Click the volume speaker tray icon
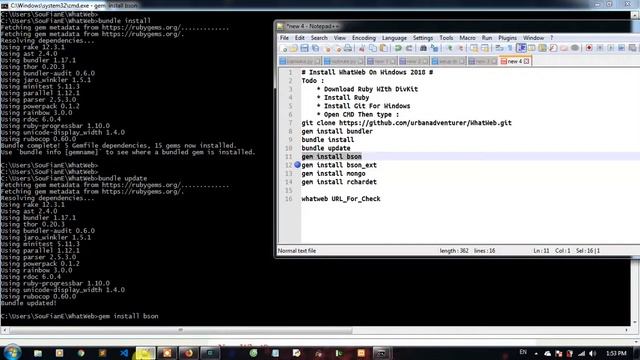Image resolution: width=640 pixels, height=360 pixels. (x=592, y=353)
